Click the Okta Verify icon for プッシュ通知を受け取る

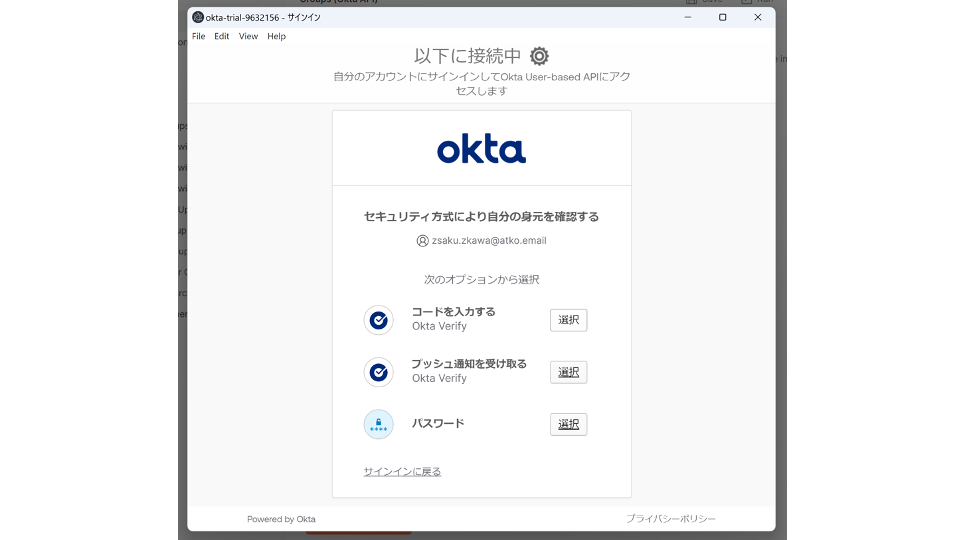point(378,372)
